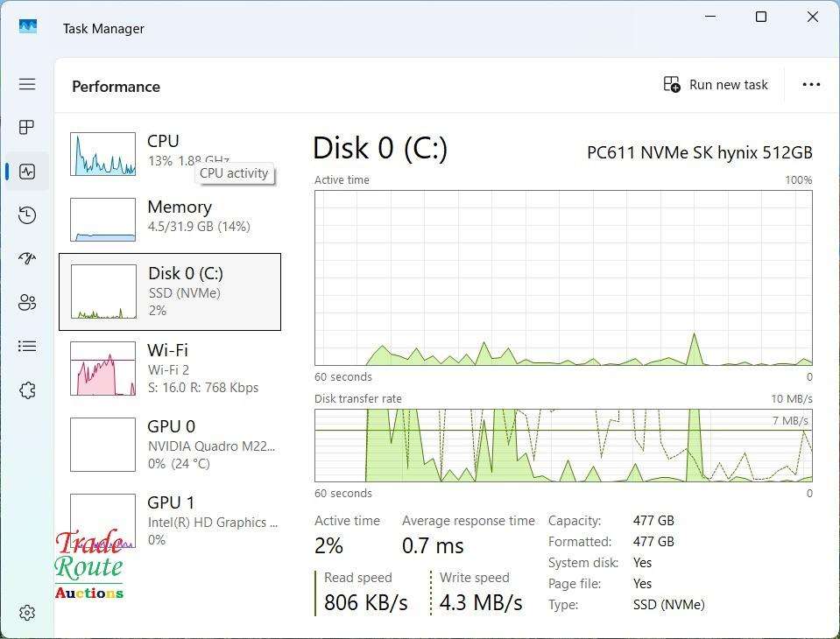The height and width of the screenshot is (639, 840).
Task: Open the Services page icon
Action: [x=27, y=390]
